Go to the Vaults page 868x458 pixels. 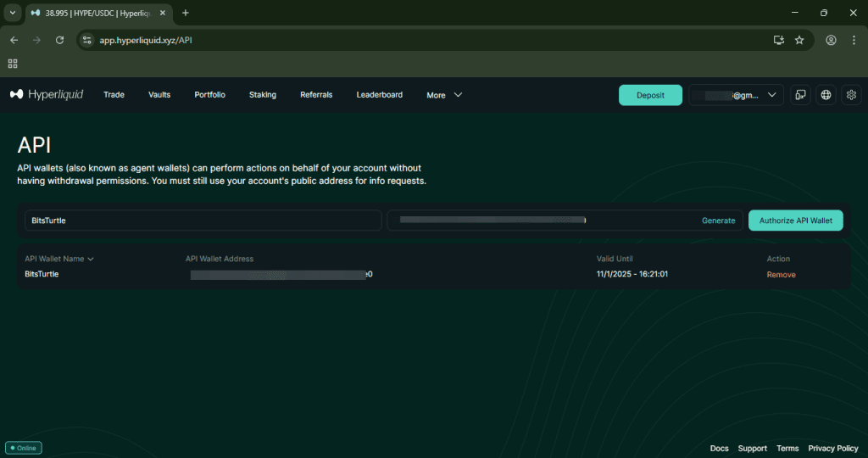click(159, 95)
